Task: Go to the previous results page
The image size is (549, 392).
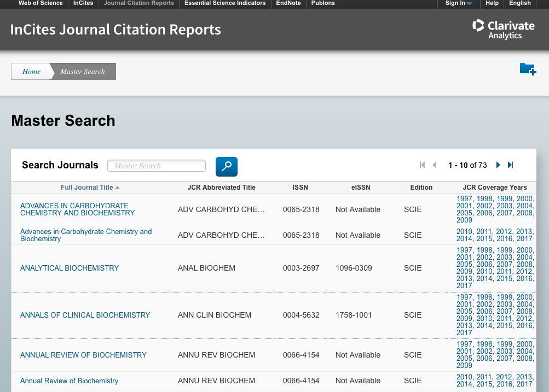Action: [x=435, y=165]
